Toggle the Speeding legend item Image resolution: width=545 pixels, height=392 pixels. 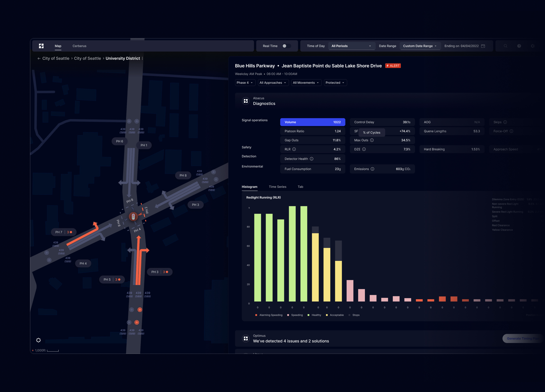click(295, 315)
